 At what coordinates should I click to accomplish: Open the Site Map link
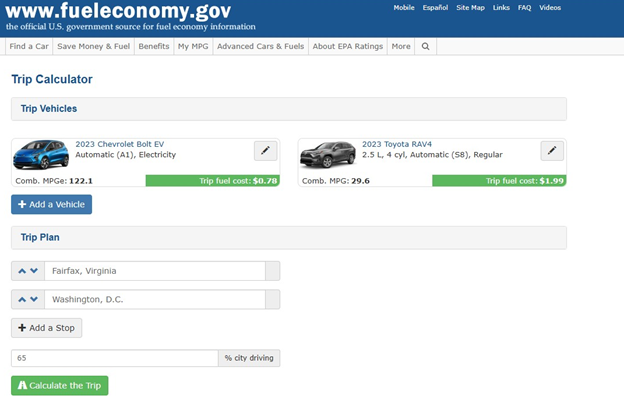(x=470, y=8)
